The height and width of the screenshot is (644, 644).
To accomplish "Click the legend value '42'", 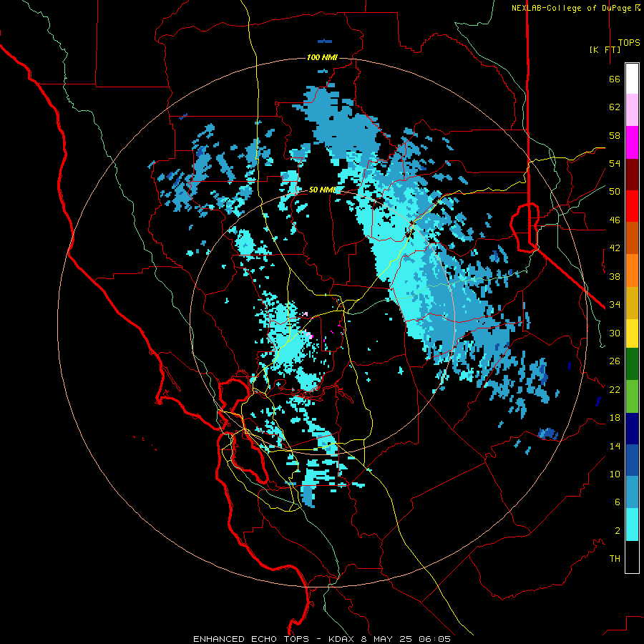I will tap(615, 248).
